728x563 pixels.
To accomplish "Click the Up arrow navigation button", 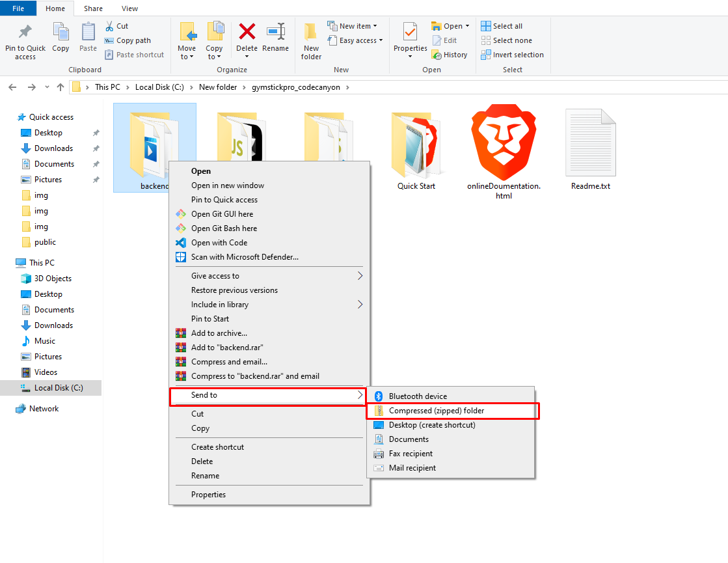I will click(x=61, y=87).
